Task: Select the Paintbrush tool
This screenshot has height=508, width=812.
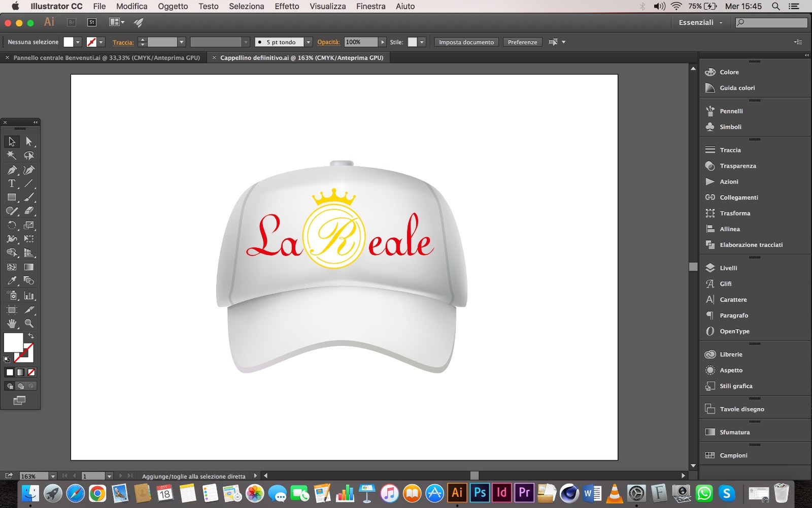Action: pyautogui.click(x=29, y=197)
